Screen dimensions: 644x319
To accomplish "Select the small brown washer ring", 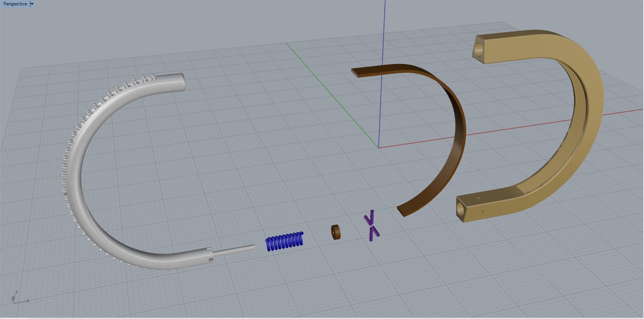I will click(336, 232).
